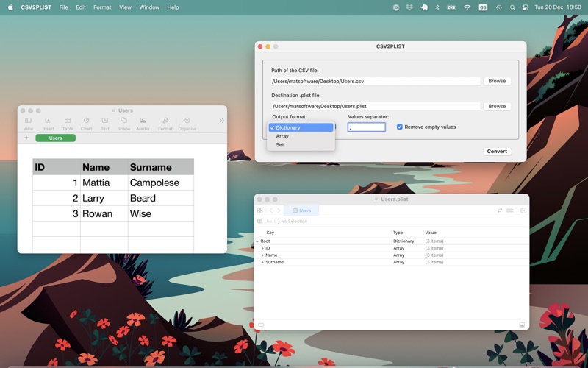The image size is (588, 368).
Task: Click the Wi-Fi icon in the menu bar
Action: [467, 7]
